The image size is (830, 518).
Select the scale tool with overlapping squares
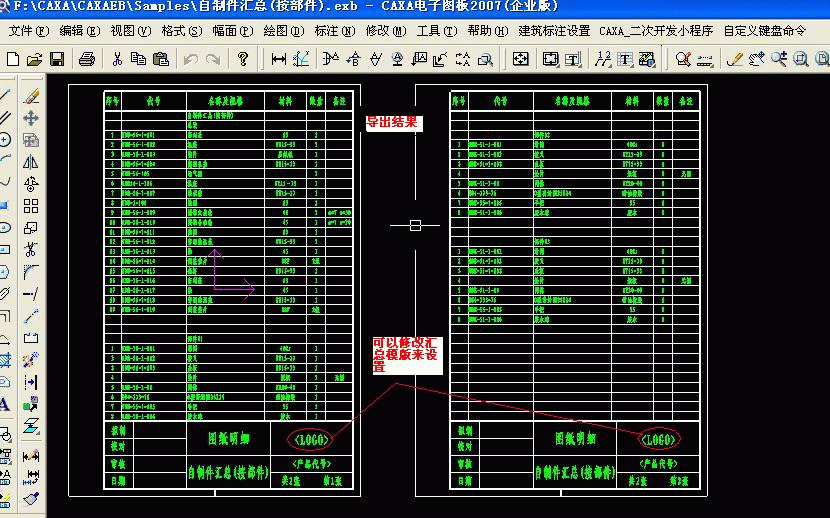tap(31, 228)
